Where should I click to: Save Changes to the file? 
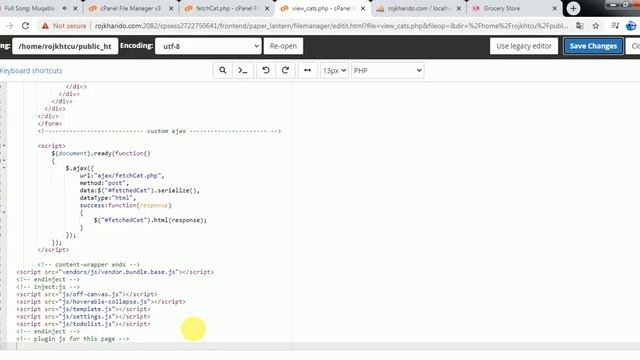pyautogui.click(x=593, y=46)
